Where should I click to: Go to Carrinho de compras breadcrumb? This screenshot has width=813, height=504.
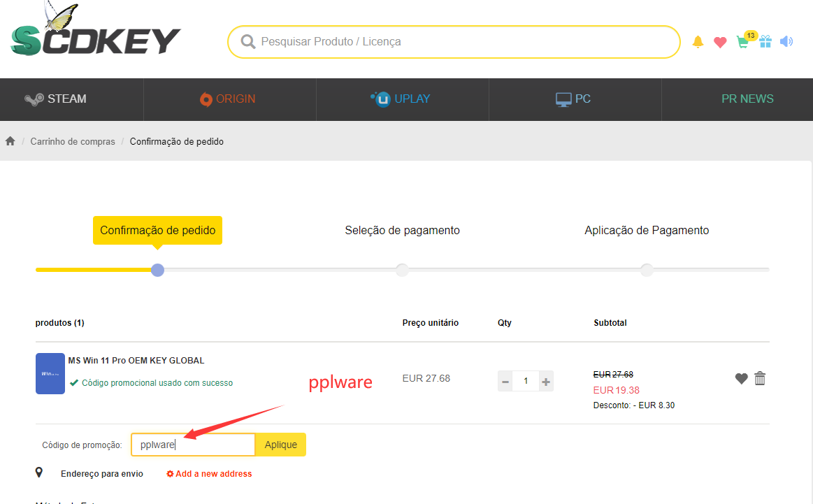pos(73,141)
